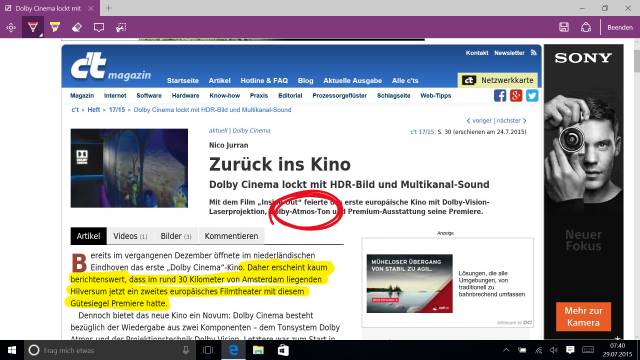Click the Edge icon on the taskbar

(x=233, y=350)
